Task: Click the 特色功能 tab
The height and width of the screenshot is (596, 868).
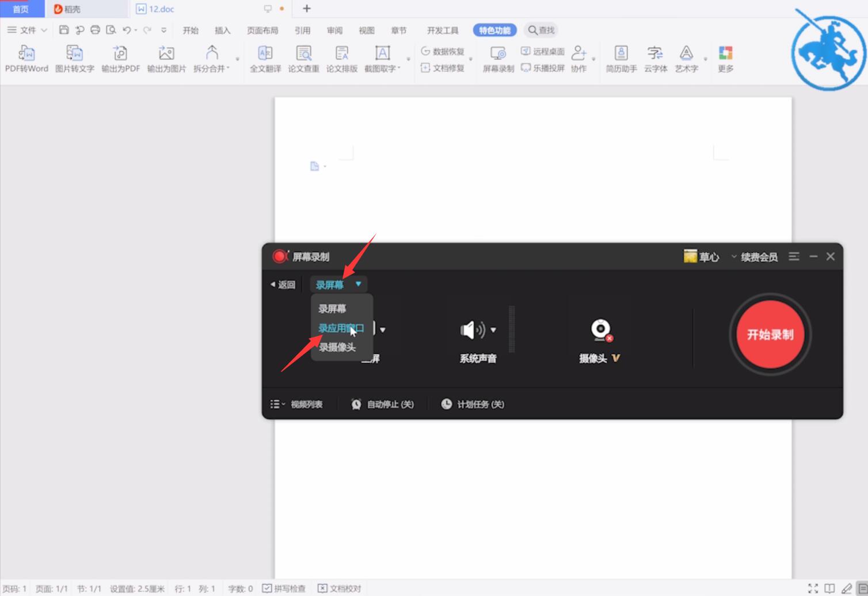Action: 494,31
